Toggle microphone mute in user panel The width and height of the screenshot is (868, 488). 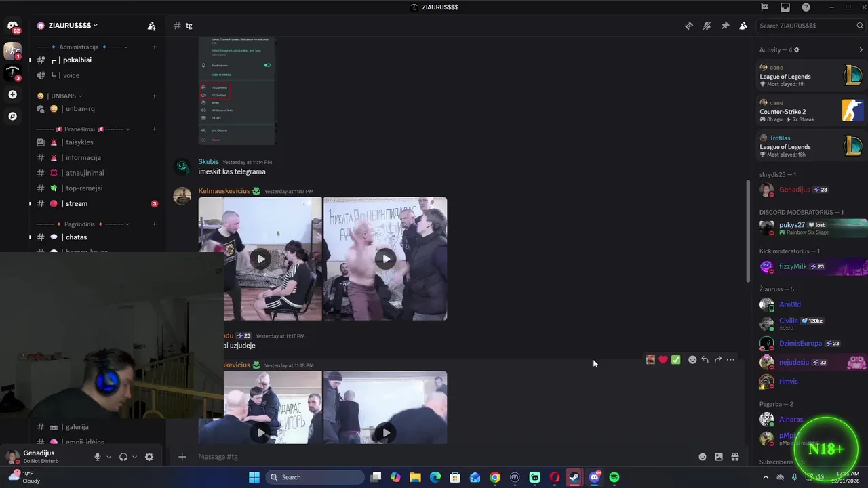click(98, 457)
